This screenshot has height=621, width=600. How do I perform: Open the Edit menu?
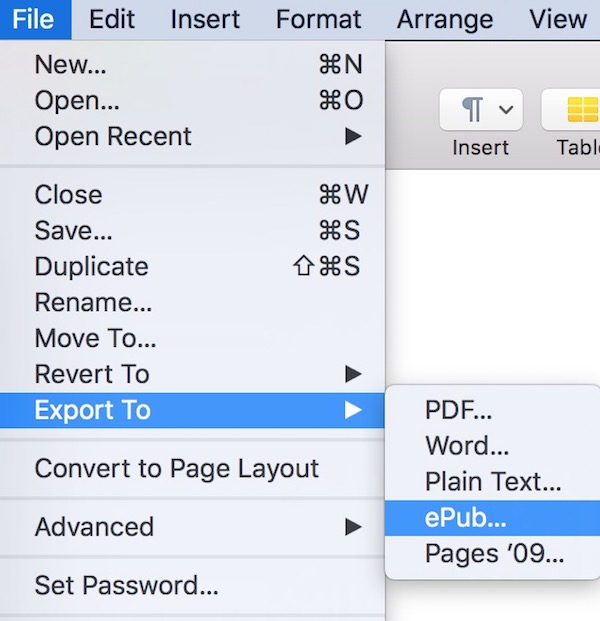[x=112, y=19]
